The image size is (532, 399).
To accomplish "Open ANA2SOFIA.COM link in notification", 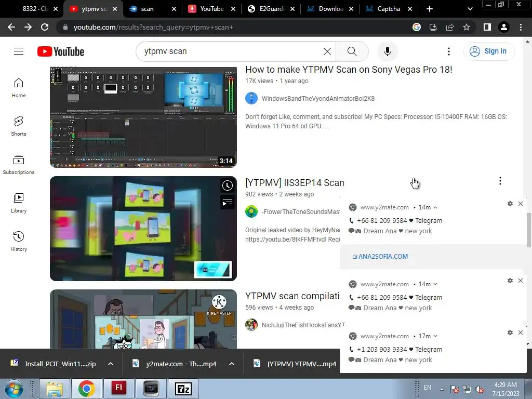I will coord(380,257).
